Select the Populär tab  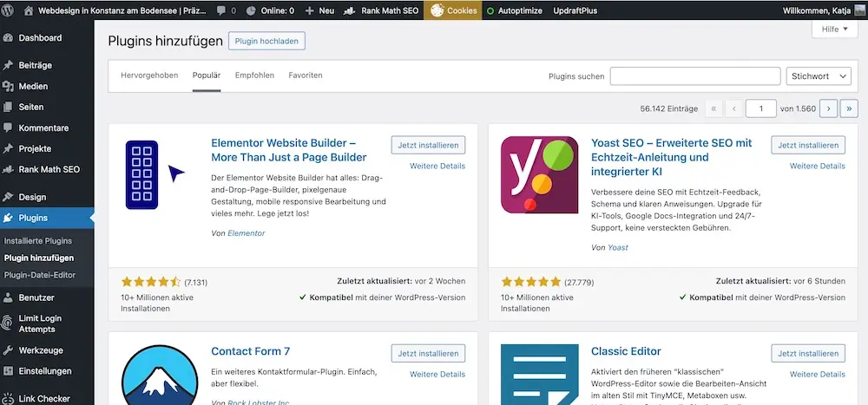click(x=207, y=75)
